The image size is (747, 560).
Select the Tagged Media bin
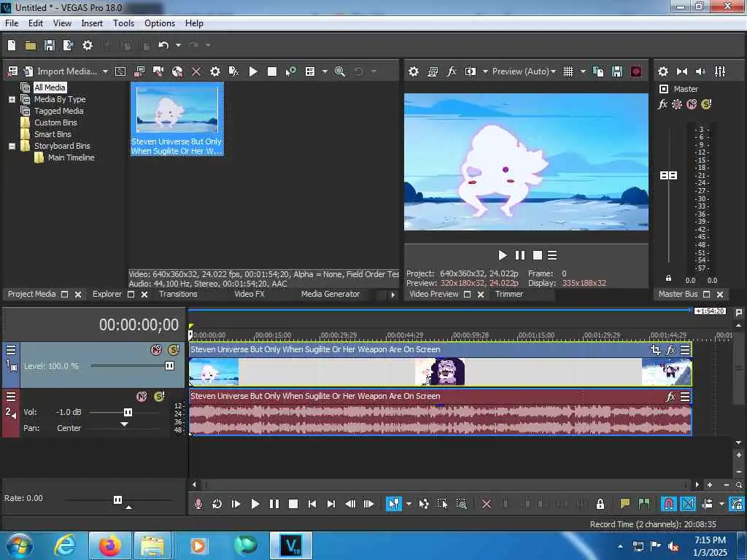pos(58,111)
